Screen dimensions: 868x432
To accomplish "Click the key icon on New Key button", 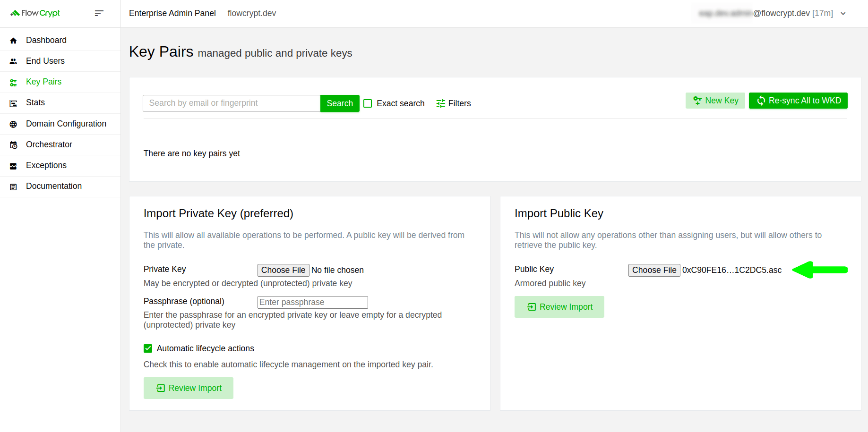I will point(697,101).
